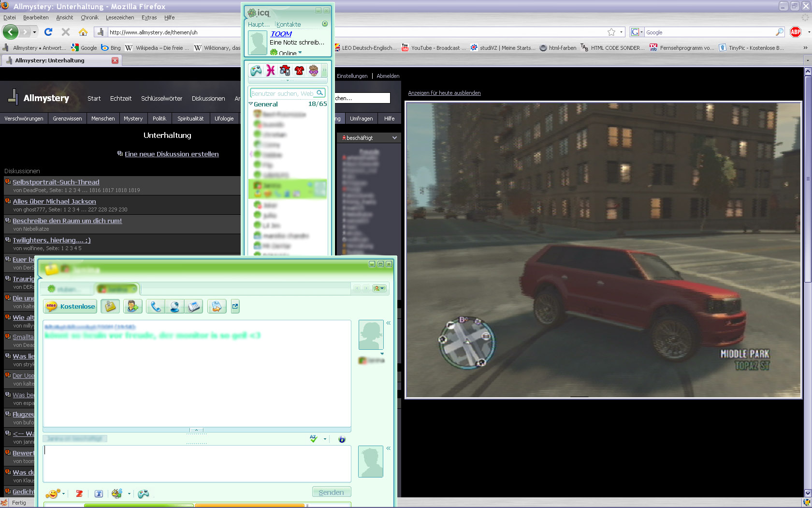This screenshot has width=812, height=508.
Task: Click the Kostenlose SMS button
Action: coord(71,306)
